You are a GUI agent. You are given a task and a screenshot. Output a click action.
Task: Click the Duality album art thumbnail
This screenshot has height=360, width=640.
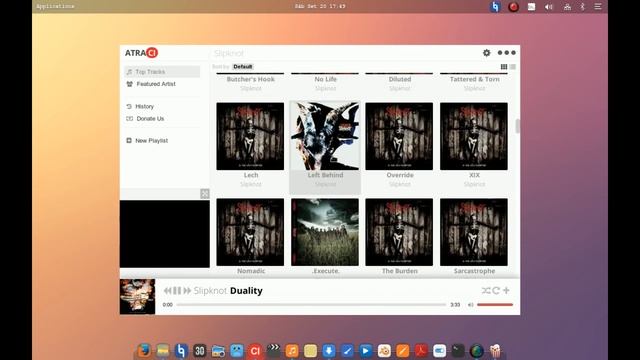137,297
